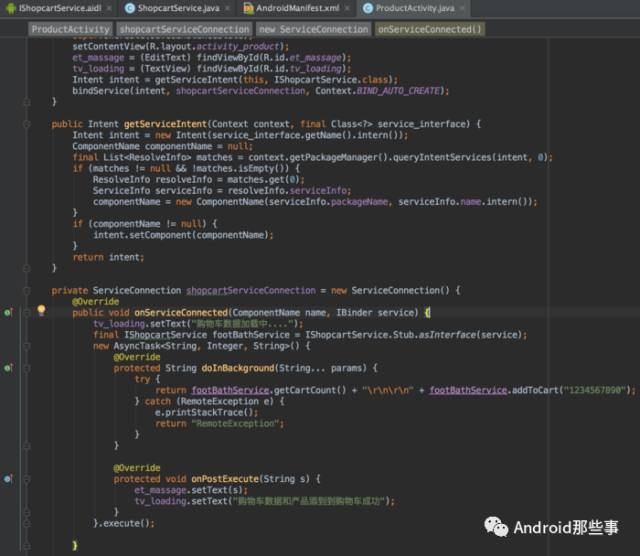
Task: Click the override gutter icon beside onServiceConnected
Action: pyautogui.click(x=9, y=313)
